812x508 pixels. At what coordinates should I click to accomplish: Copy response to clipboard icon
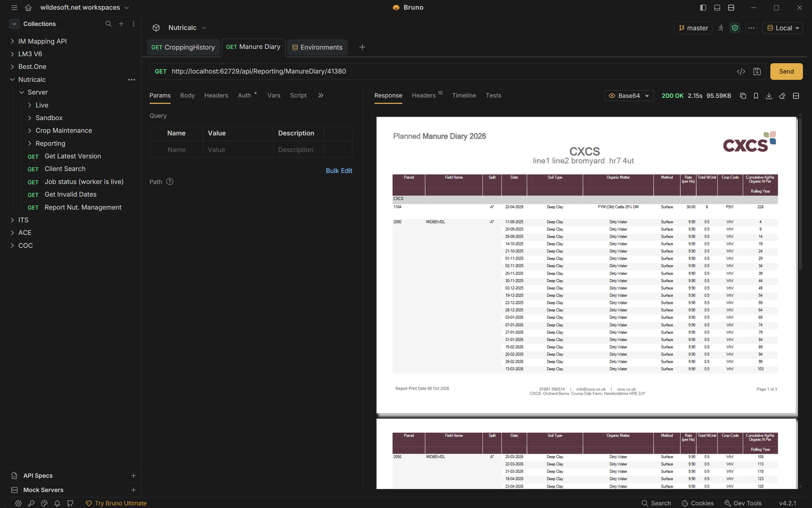[743, 96]
